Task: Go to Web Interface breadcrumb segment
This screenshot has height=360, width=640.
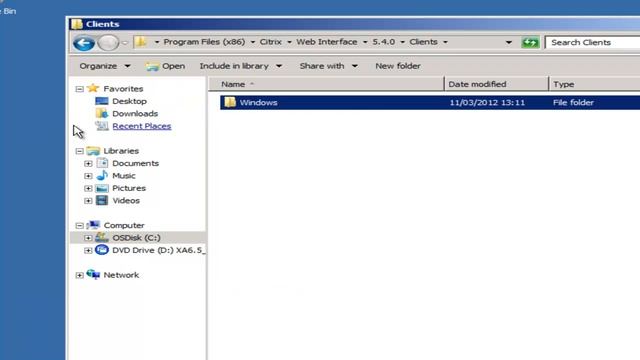Action: [327, 42]
